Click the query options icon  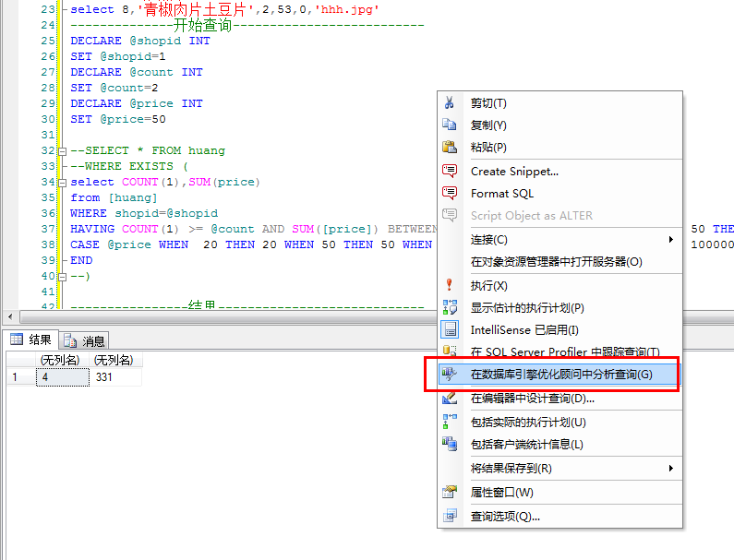tap(450, 516)
